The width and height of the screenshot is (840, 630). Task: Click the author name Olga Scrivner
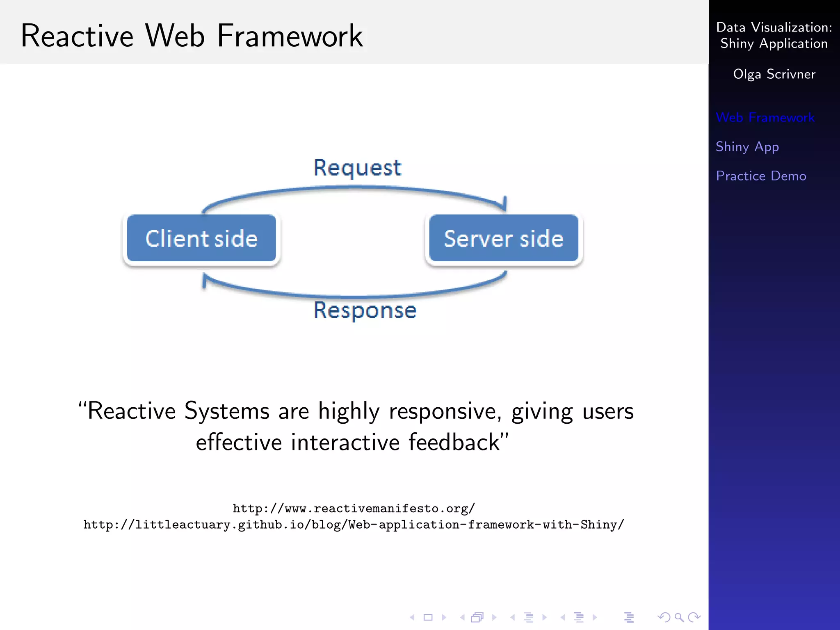774,74
